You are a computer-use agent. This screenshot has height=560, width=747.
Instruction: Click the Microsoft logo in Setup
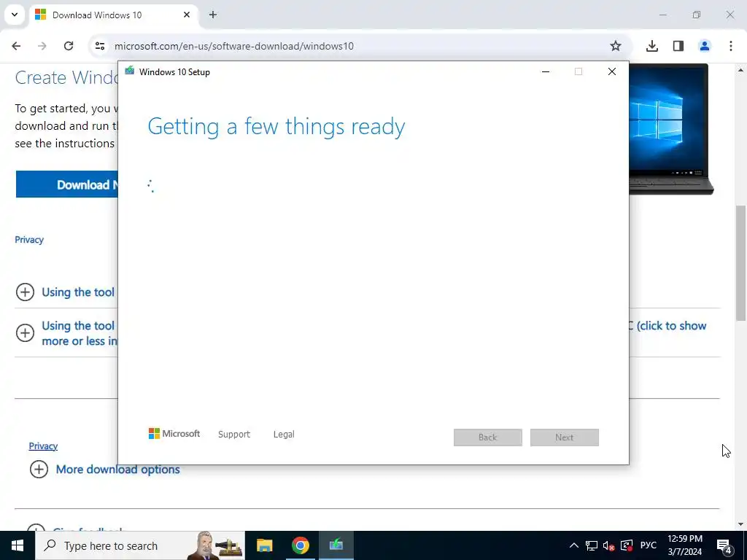pos(174,434)
